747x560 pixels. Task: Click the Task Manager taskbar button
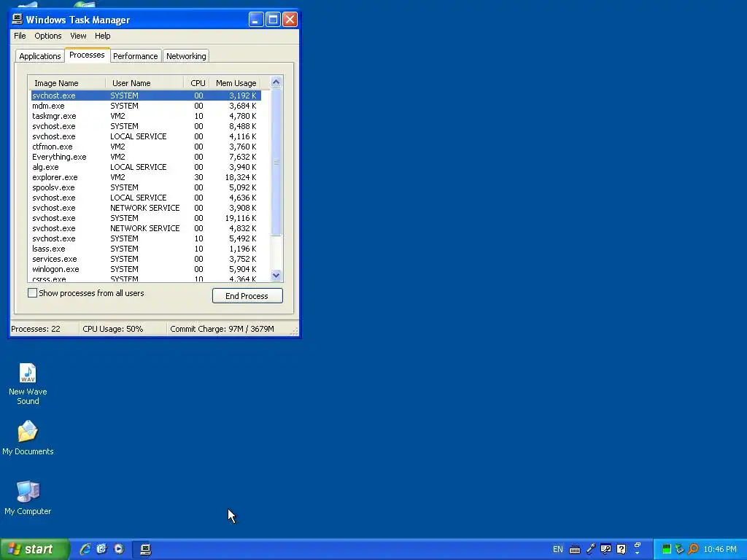(146, 550)
